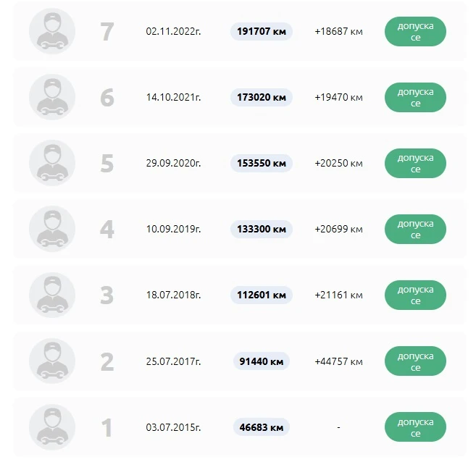The height and width of the screenshot is (462, 476).
Task: Select the 173020 км mileage badge
Action: (x=262, y=97)
